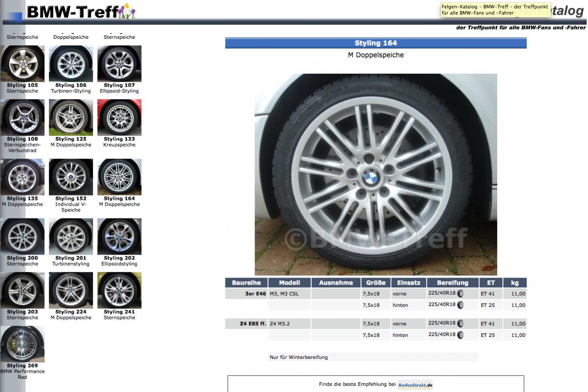Click the "Bereifung" column header
This screenshot has width=588, height=392.
(x=453, y=283)
